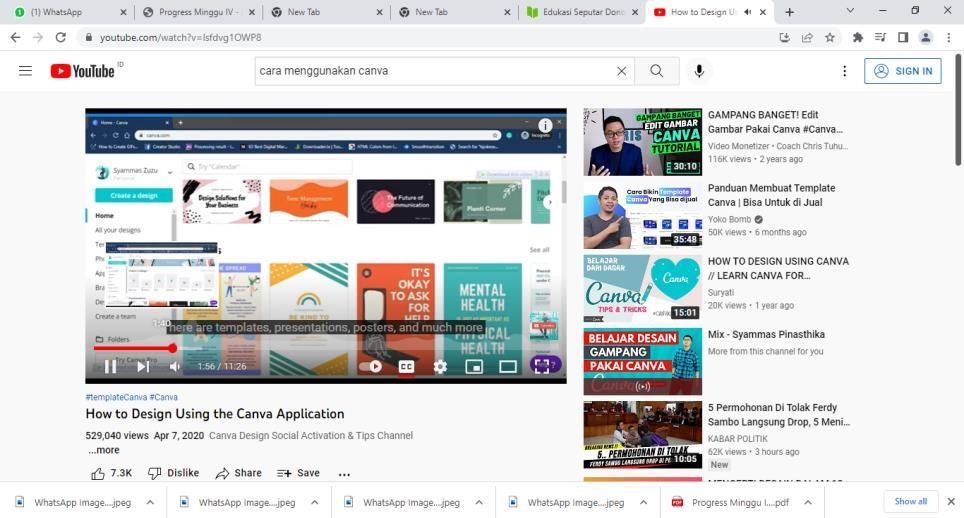The width and height of the screenshot is (964, 518).
Task: Clear the search box text
Action: [x=622, y=71]
